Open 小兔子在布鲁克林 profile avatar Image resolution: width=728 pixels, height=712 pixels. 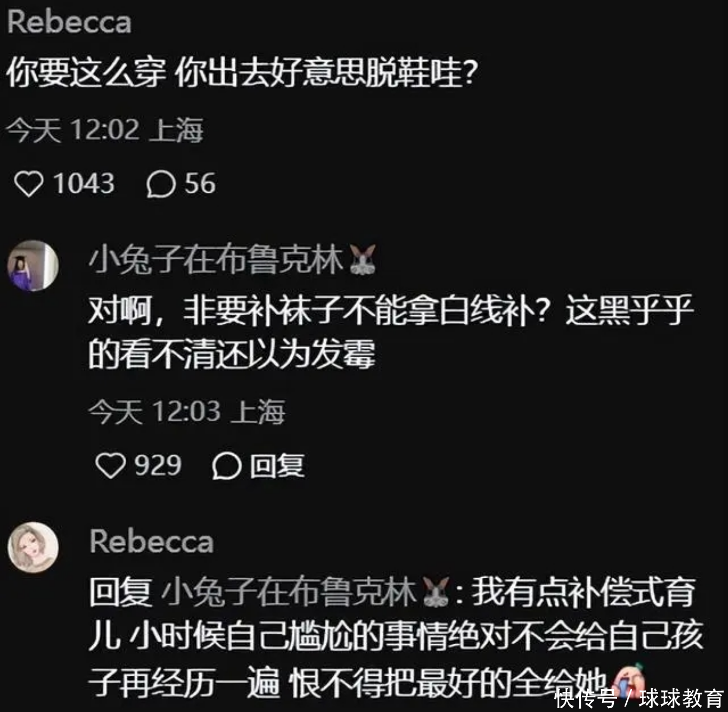coord(33,266)
